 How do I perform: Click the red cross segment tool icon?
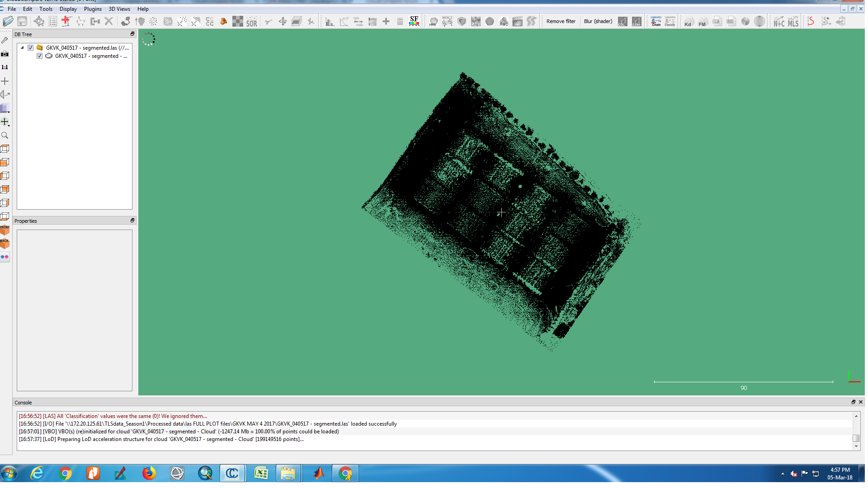point(66,21)
